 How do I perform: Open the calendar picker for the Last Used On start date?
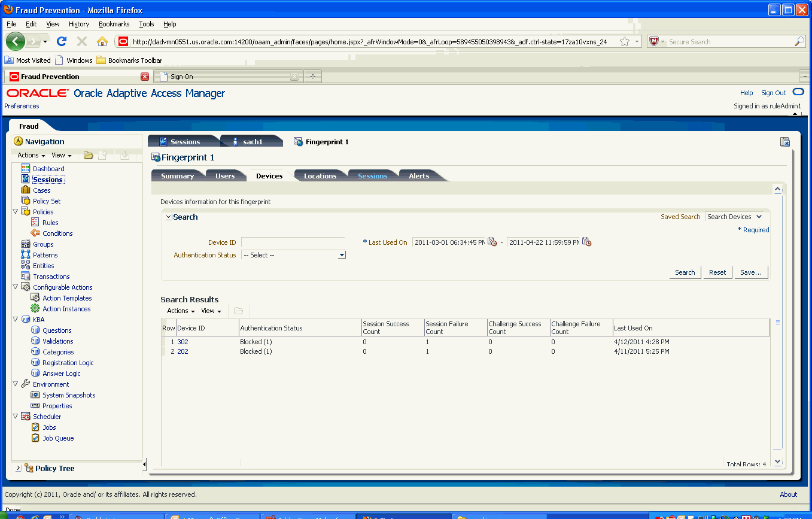[492, 241]
